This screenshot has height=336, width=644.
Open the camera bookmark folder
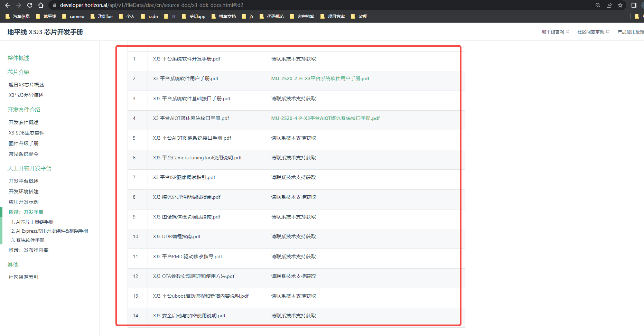point(73,16)
